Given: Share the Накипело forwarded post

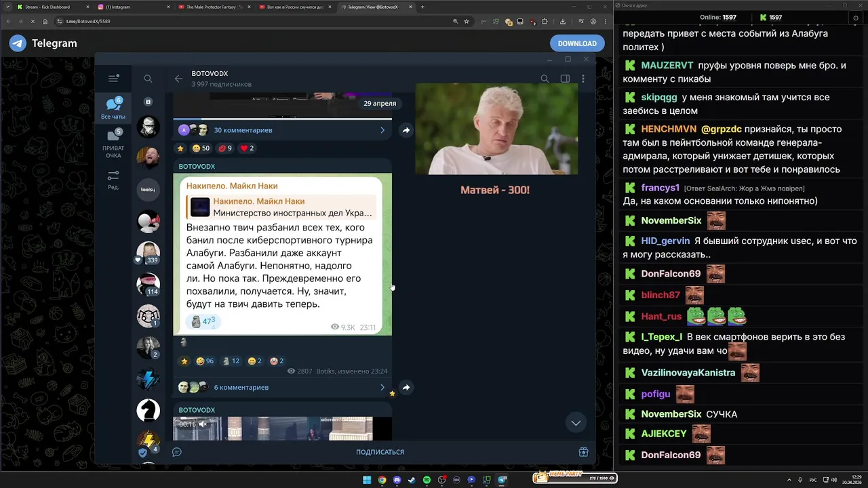Looking at the screenshot, I should 406,387.
